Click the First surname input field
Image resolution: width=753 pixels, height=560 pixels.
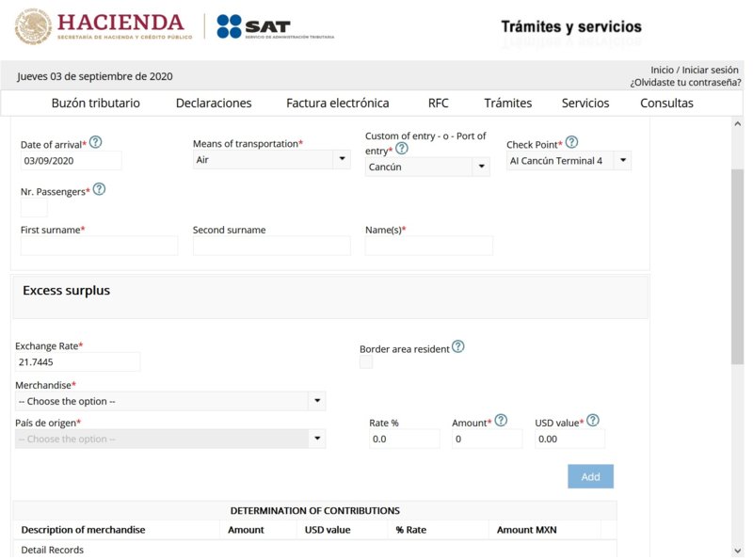(x=99, y=246)
